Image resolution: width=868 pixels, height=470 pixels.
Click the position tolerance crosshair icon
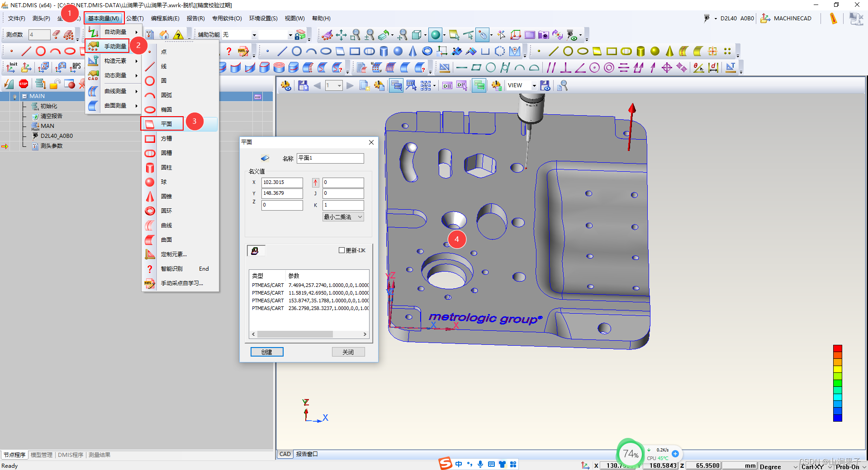point(667,68)
